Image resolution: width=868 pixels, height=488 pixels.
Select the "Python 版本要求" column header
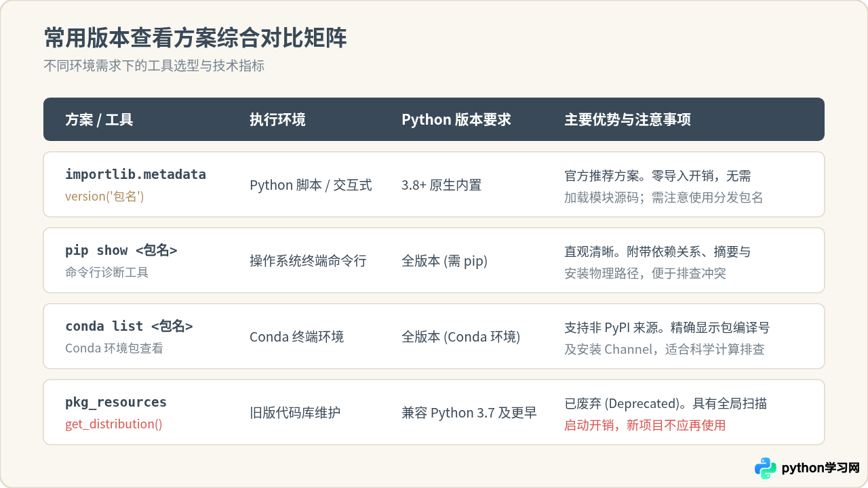[x=456, y=120]
